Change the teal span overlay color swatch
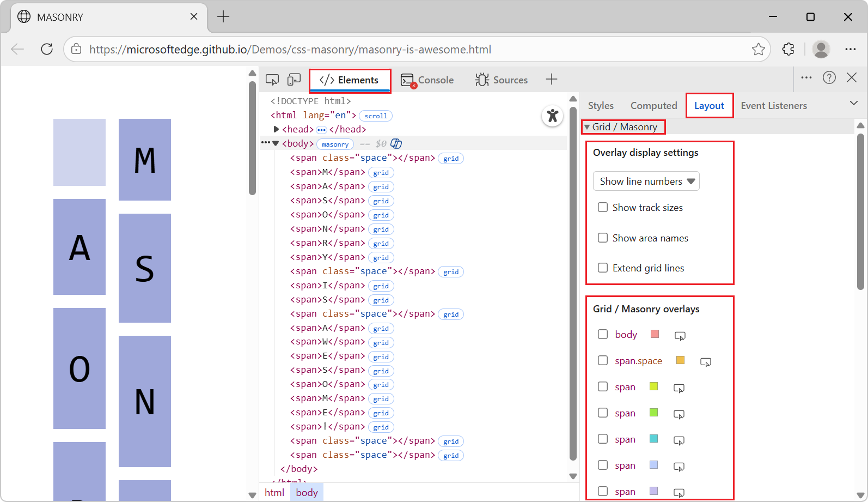The height and width of the screenshot is (502, 868). [x=654, y=439]
